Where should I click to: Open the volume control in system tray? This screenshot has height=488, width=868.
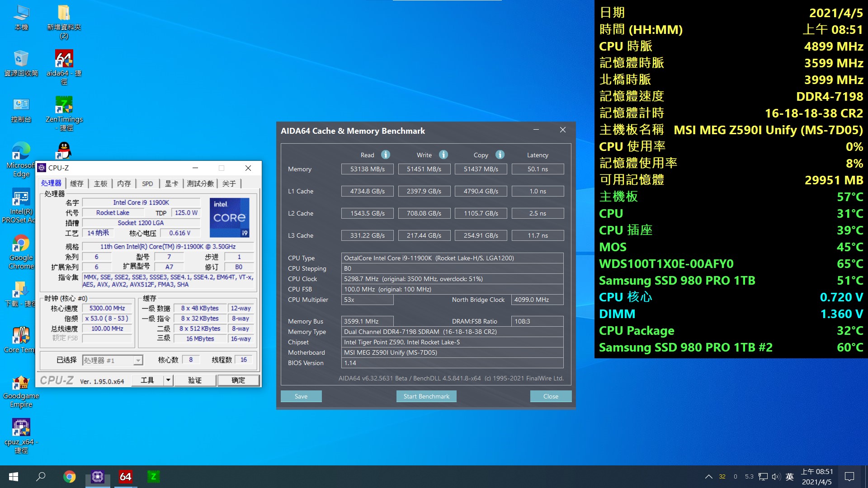point(776,477)
